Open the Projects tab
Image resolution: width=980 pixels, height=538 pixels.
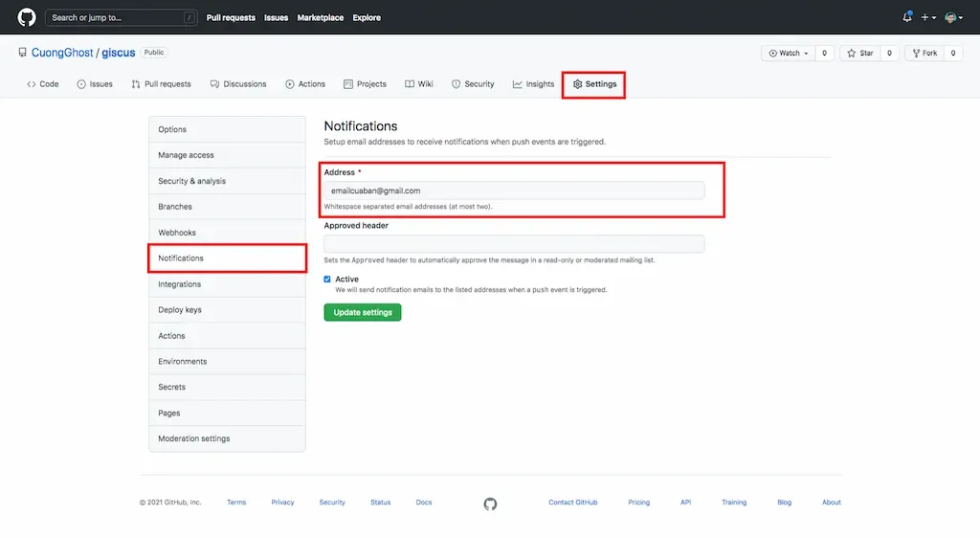pyautogui.click(x=365, y=83)
